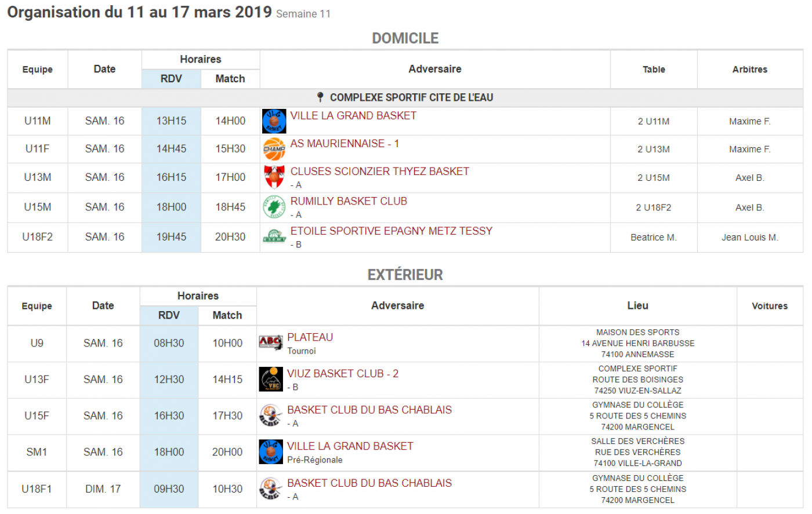Open the RUMILLY BASKET CLUB link
This screenshot has width=812, height=514.
click(349, 201)
